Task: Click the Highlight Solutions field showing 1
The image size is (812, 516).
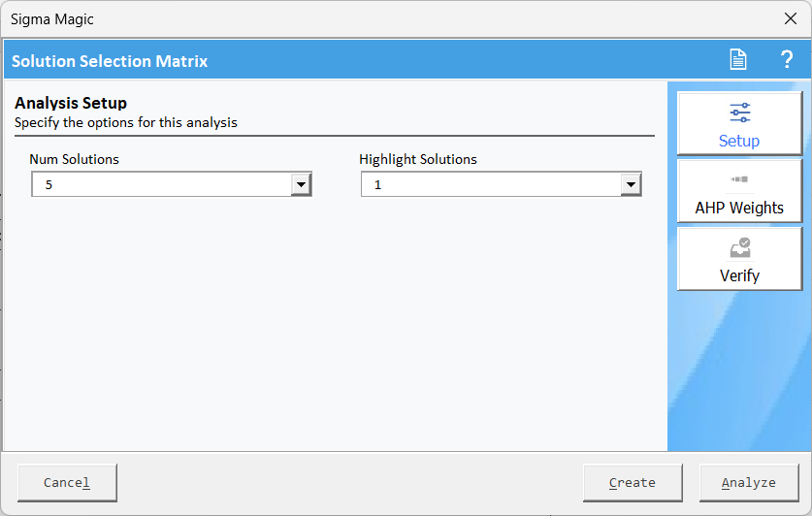Action: (x=501, y=184)
